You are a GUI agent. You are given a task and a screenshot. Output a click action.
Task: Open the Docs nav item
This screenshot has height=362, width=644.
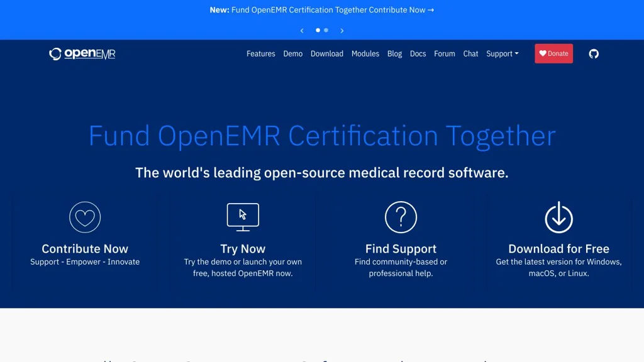pyautogui.click(x=418, y=54)
